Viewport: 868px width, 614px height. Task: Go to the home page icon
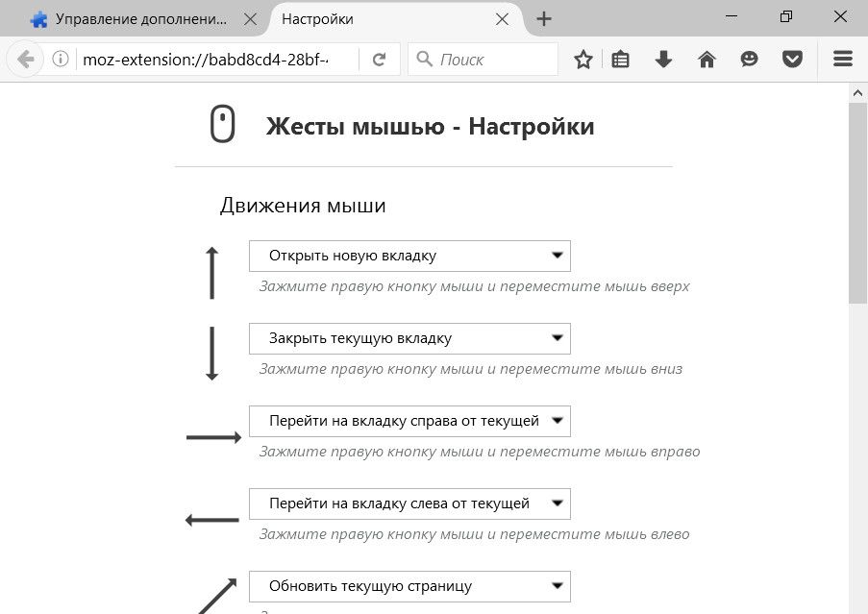click(x=707, y=60)
